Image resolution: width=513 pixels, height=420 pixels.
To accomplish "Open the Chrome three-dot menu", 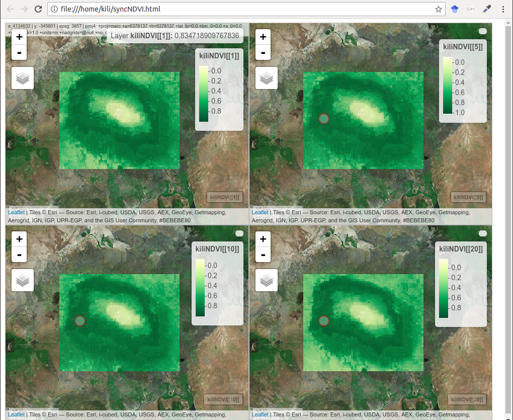I will 503,9.
